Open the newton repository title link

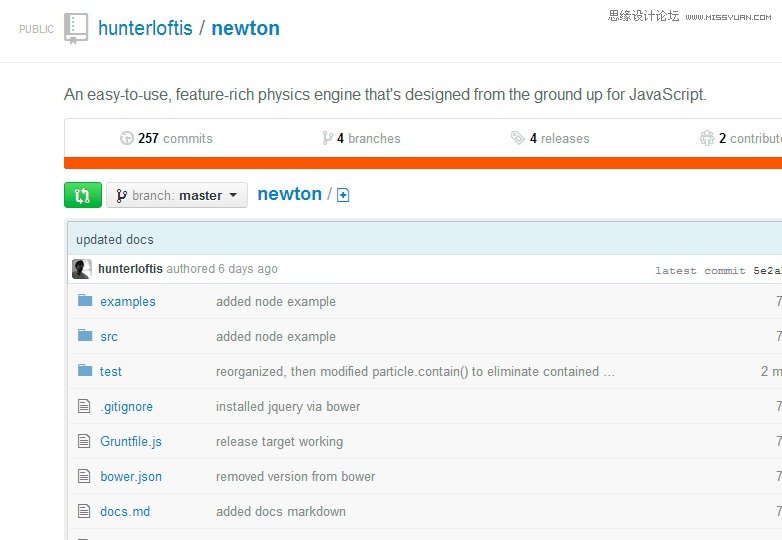245,28
